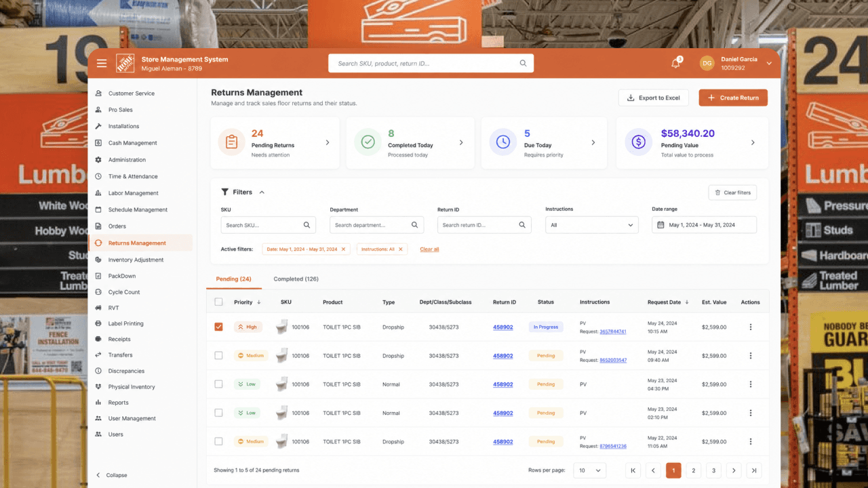Image resolution: width=868 pixels, height=488 pixels.
Task: Expand the Completed Today card chevron
Action: point(461,142)
